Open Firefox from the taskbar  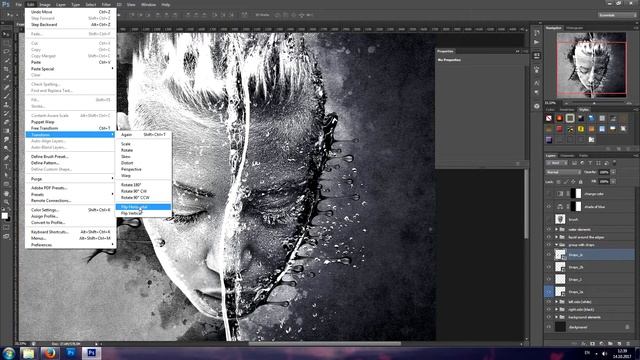(50, 353)
